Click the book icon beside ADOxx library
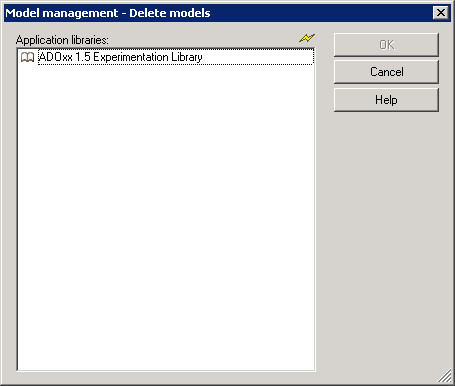This screenshot has height=386, width=455. 27,57
